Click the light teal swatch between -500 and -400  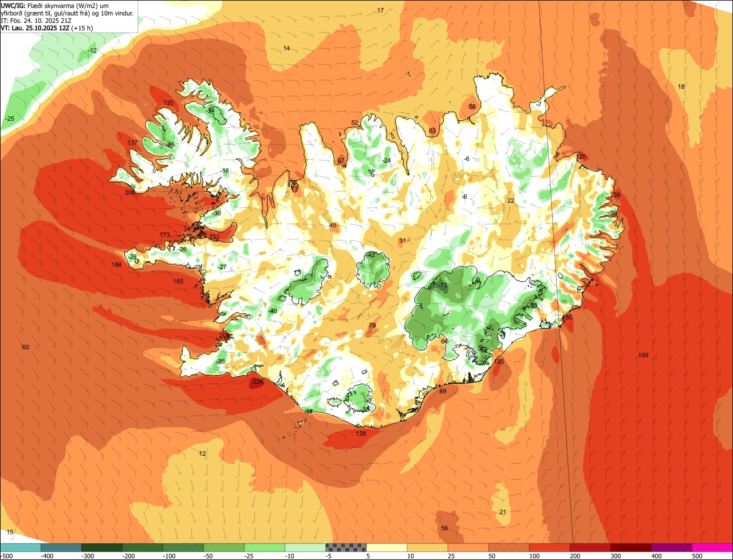(x=21, y=547)
